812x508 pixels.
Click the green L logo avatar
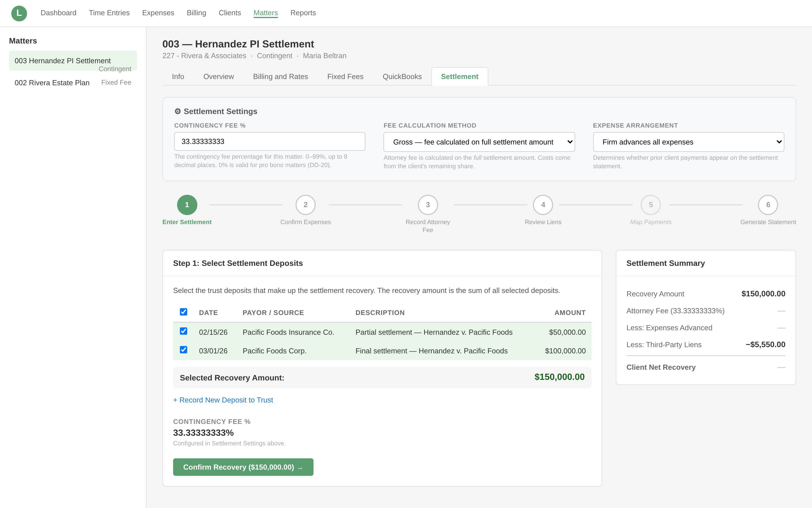[x=19, y=13]
